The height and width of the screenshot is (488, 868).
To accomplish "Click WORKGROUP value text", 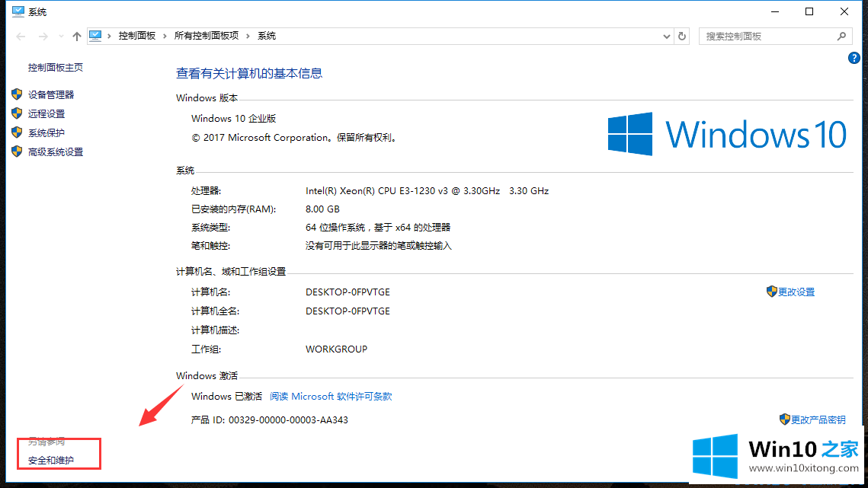I will pos(336,349).
